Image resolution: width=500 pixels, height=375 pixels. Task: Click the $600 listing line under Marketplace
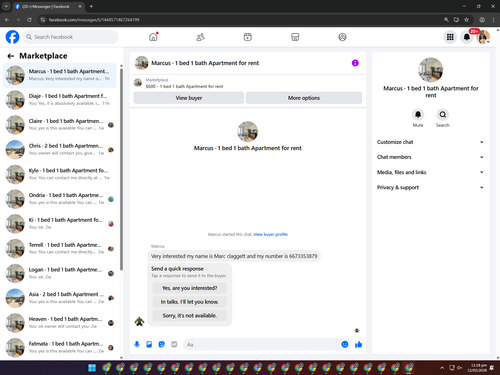184,86
